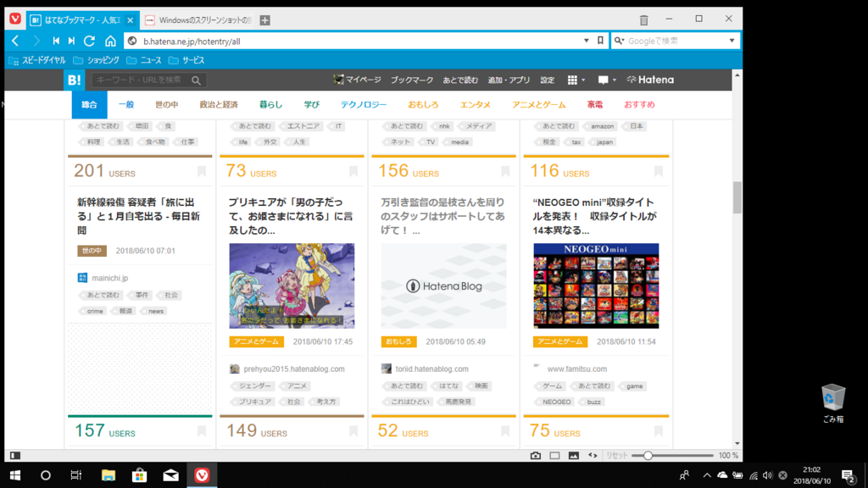
Task: Open a new tab with the plus button
Action: pos(264,20)
